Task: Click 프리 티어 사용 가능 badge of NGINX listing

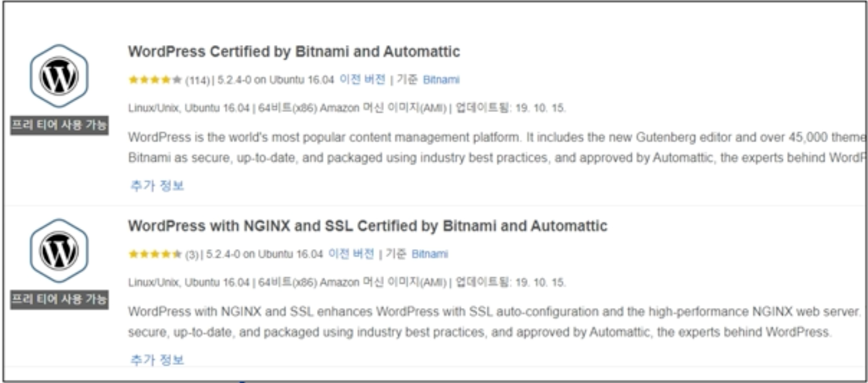Action: 59,299
